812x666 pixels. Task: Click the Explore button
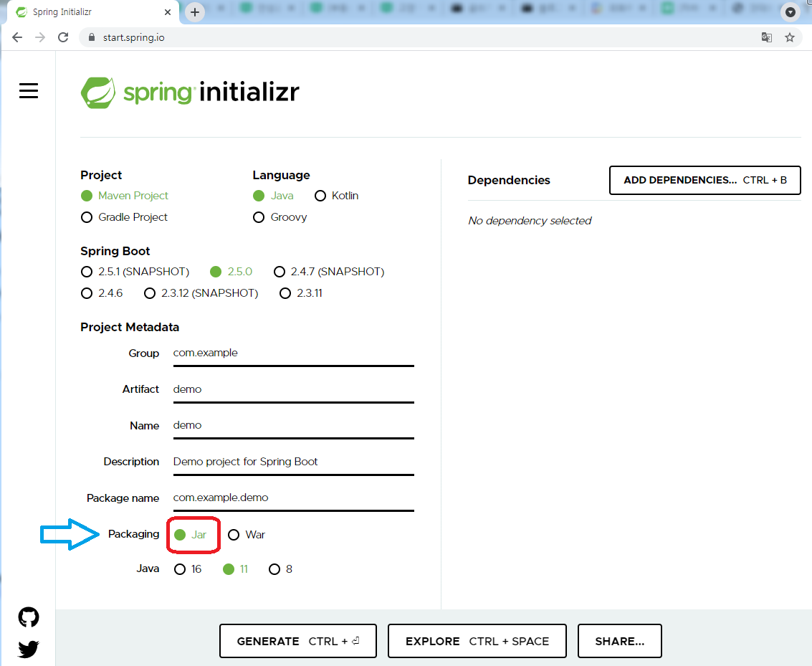477,641
